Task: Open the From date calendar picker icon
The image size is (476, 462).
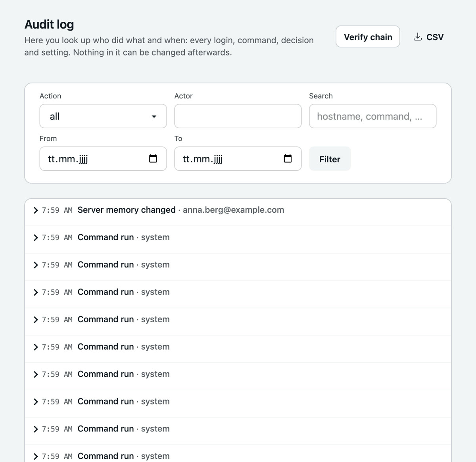Action: coord(153,159)
